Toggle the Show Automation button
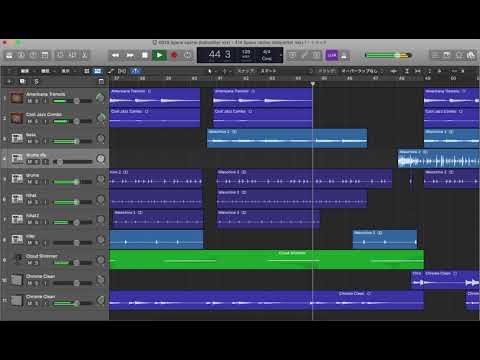Image resolution: width=480 pixels, height=360 pixels. (x=111, y=71)
